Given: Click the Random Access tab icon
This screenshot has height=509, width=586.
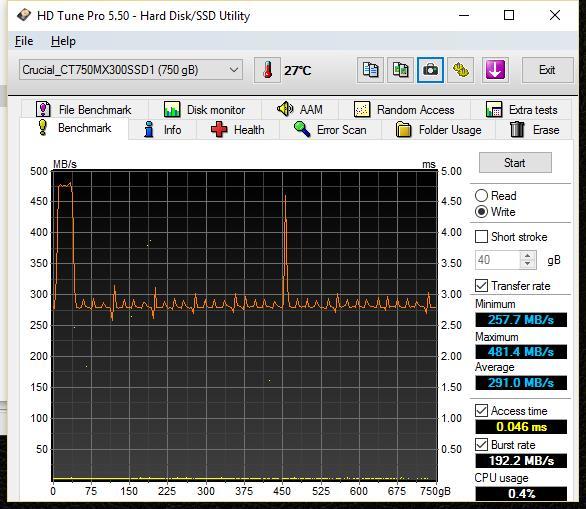Looking at the screenshot, I should (x=362, y=109).
